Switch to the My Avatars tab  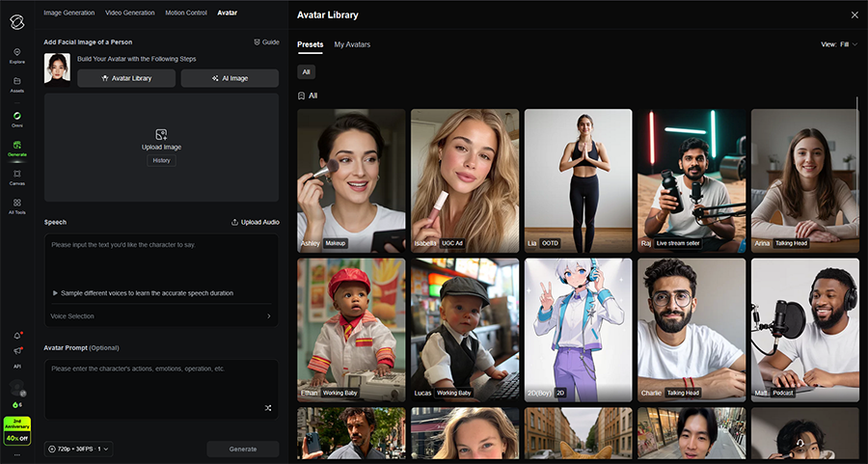pos(352,44)
